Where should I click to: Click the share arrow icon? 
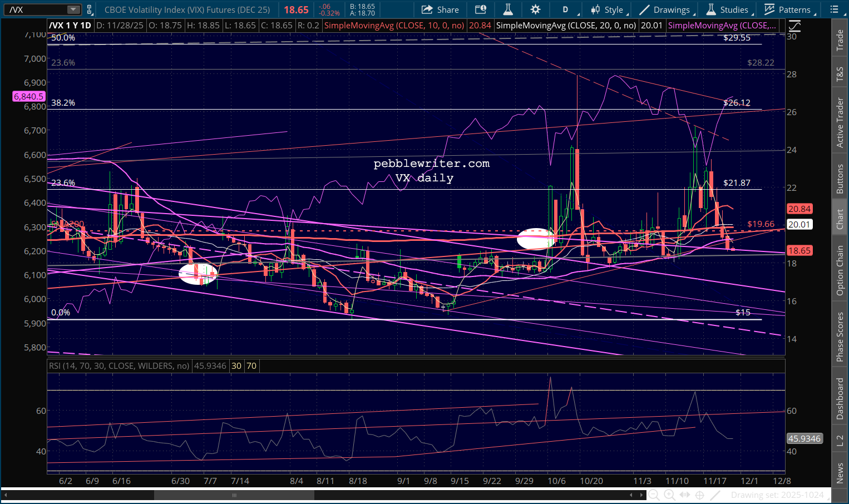(x=427, y=9)
